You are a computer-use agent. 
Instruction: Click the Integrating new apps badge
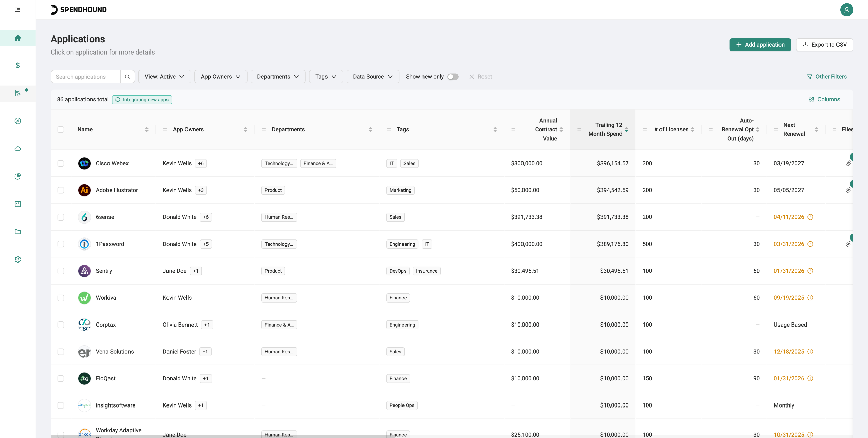point(142,100)
